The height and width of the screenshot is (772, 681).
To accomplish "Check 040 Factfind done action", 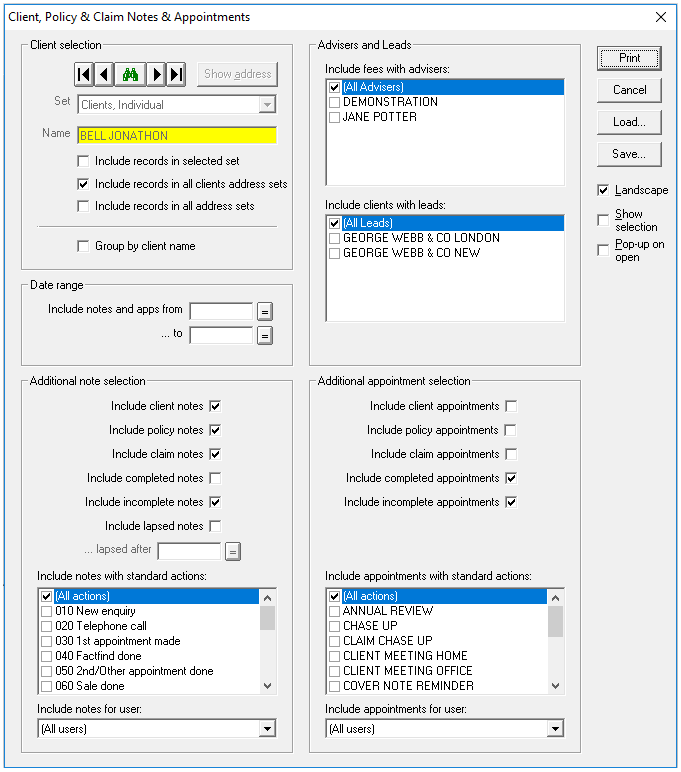I will 46,656.
